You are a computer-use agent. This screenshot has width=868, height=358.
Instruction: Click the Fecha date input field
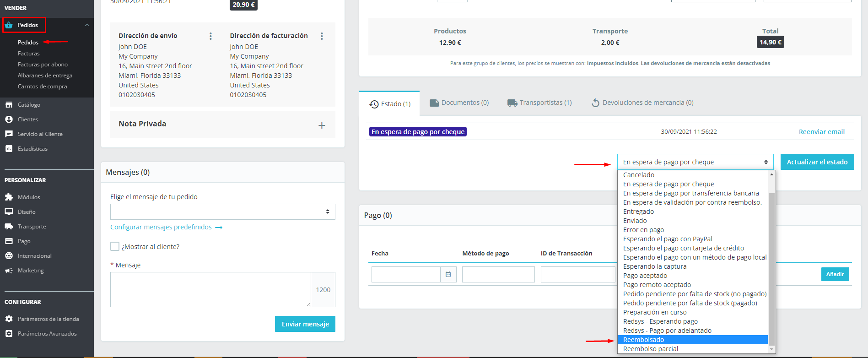point(406,274)
